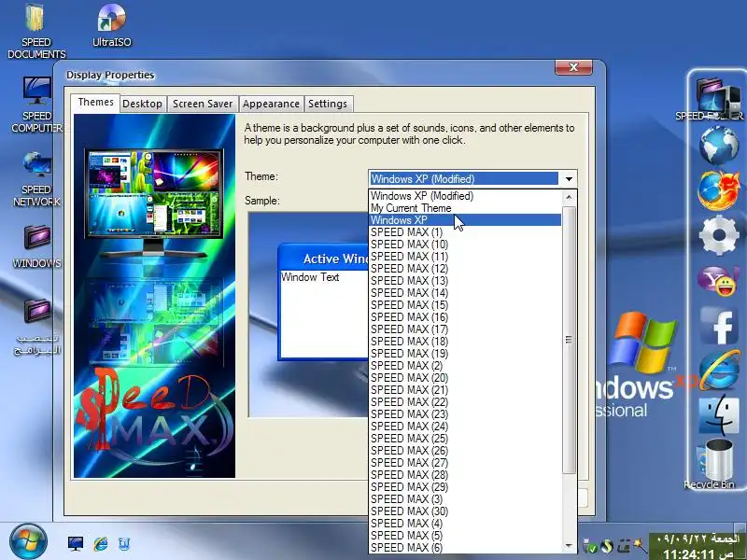
Task: Choose SPEED MAX (24) theme
Action: (465, 427)
